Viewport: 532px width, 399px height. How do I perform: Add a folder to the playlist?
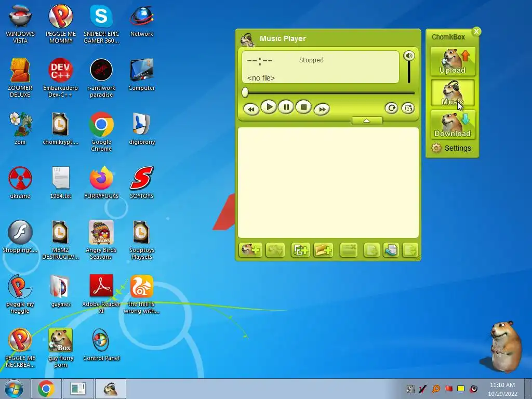point(323,250)
